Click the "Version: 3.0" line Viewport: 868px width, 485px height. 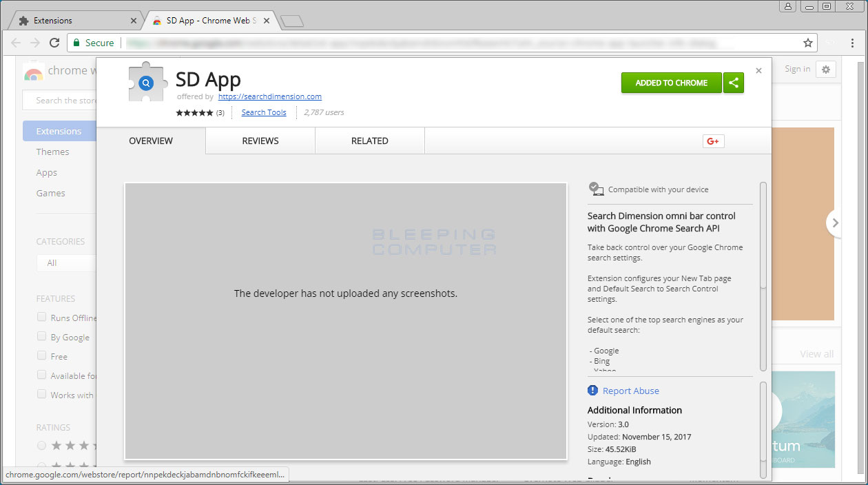[x=608, y=424]
